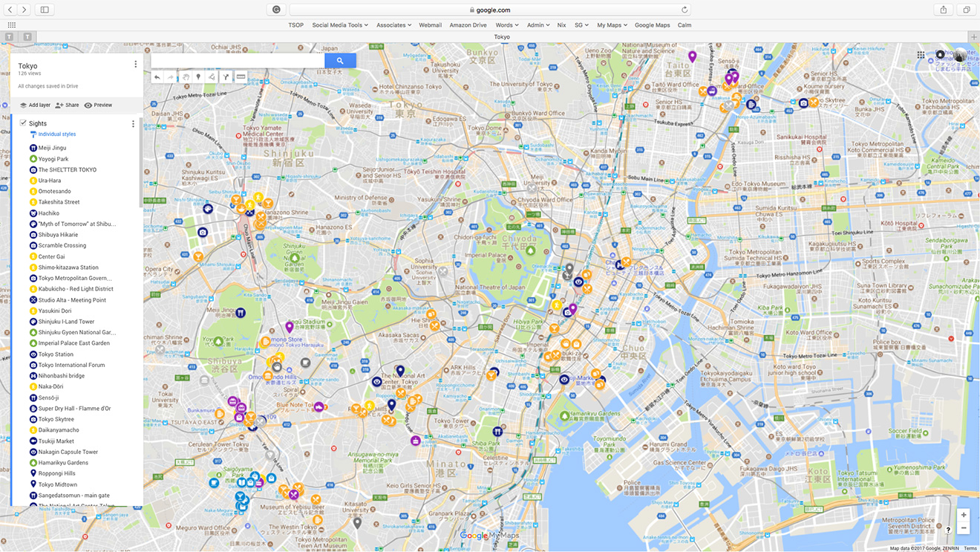Open the Nix bookmark
The image size is (980, 552).
(x=561, y=25)
